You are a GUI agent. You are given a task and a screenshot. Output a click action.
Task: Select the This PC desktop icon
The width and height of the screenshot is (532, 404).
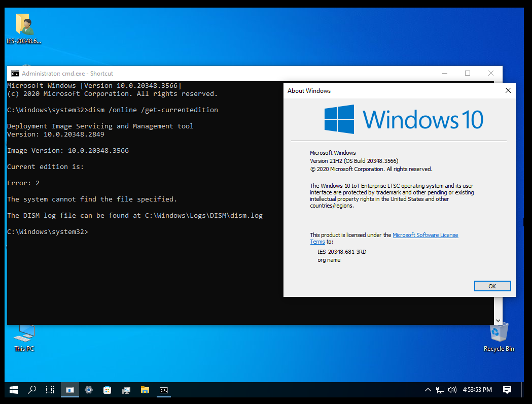pyautogui.click(x=24, y=338)
